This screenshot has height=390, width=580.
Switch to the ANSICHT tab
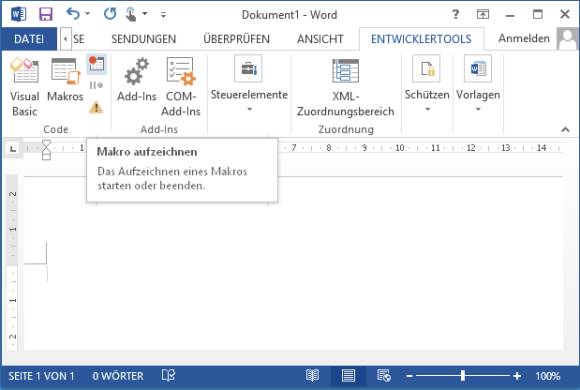tap(320, 39)
